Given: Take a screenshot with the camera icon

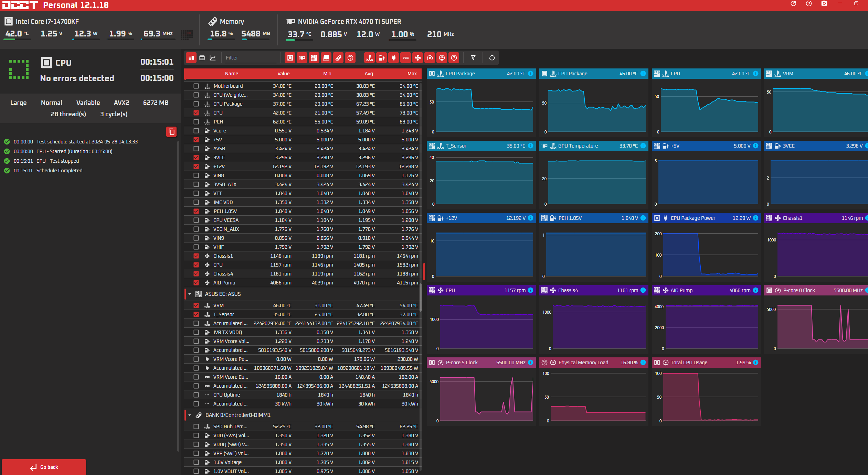Looking at the screenshot, I should point(824,3).
